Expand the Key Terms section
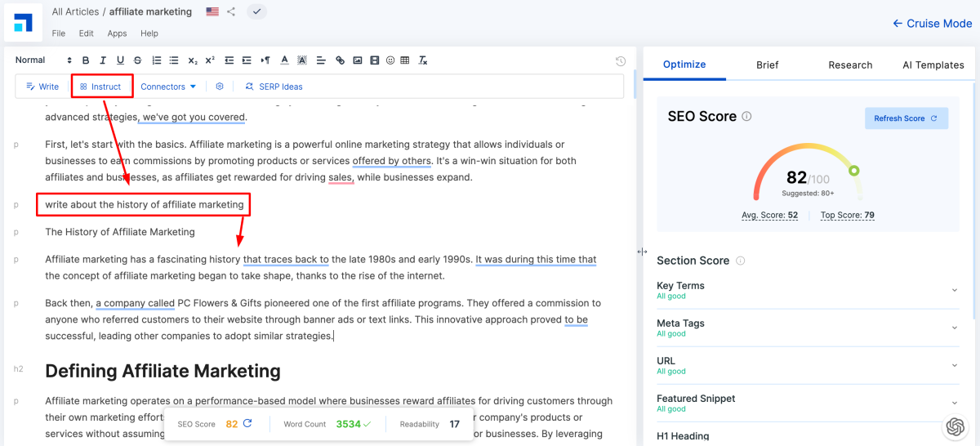This screenshot has height=446, width=980. point(955,290)
